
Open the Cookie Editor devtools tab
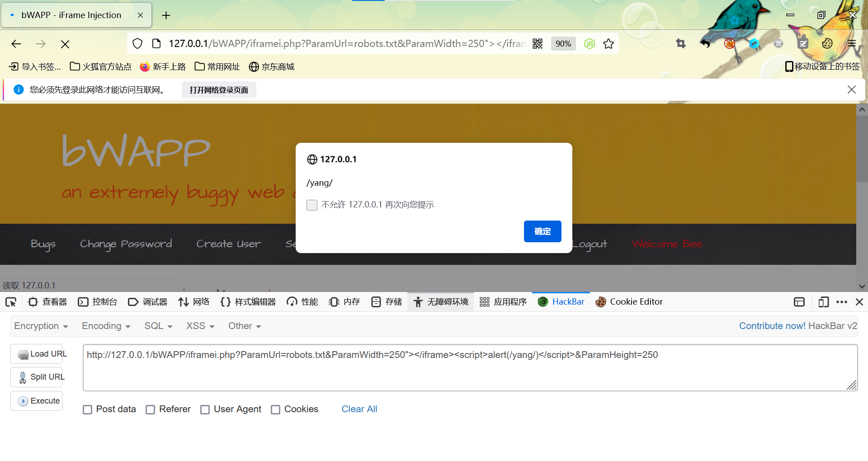(x=629, y=302)
